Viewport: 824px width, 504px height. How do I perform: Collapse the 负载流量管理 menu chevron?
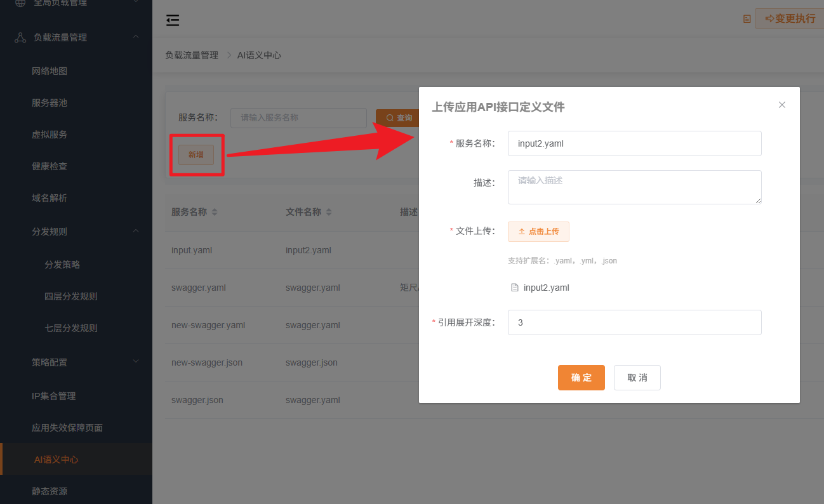136,37
